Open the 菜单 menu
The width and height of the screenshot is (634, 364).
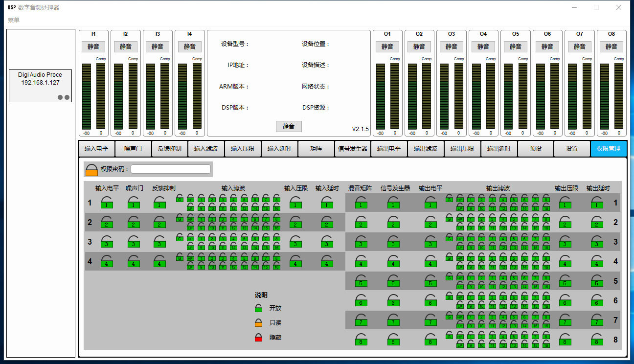[14, 20]
